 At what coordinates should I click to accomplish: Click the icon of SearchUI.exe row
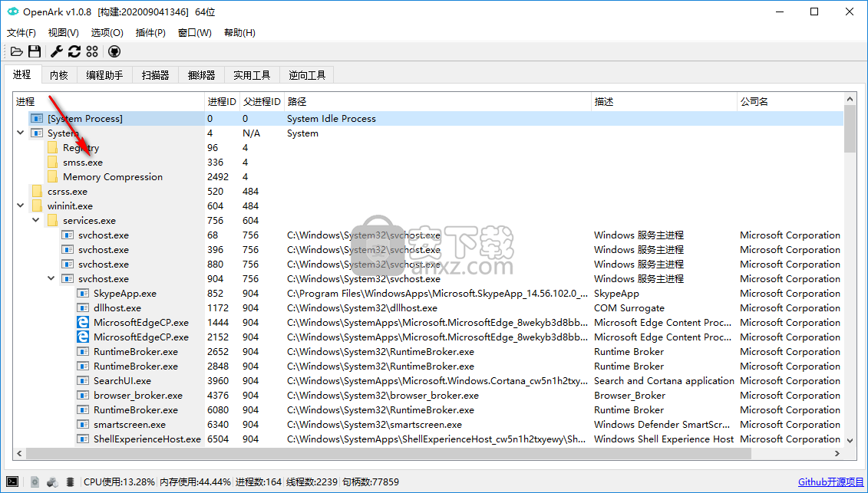82,381
